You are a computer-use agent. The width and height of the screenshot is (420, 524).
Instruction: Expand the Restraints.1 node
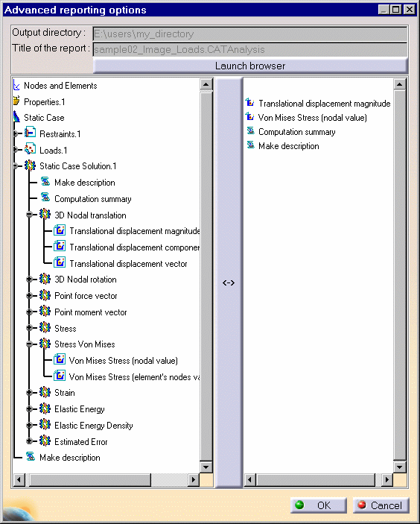click(x=16, y=133)
